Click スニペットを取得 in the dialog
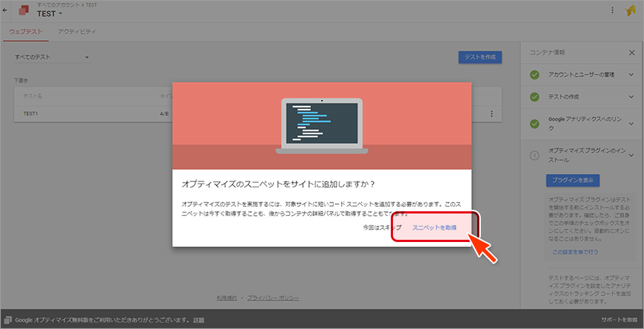Image resolution: width=644 pixels, height=329 pixels. click(x=434, y=227)
